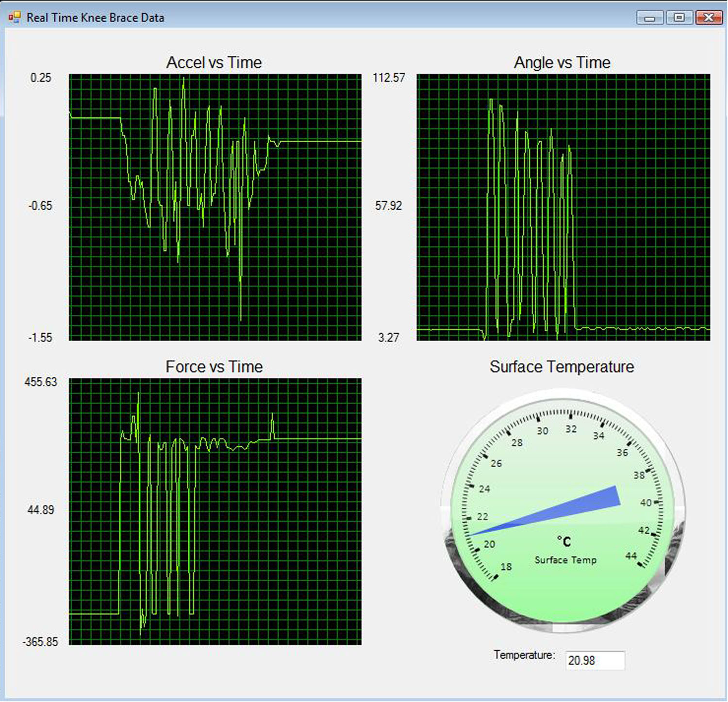Click the window title text in title bar

tap(95, 18)
